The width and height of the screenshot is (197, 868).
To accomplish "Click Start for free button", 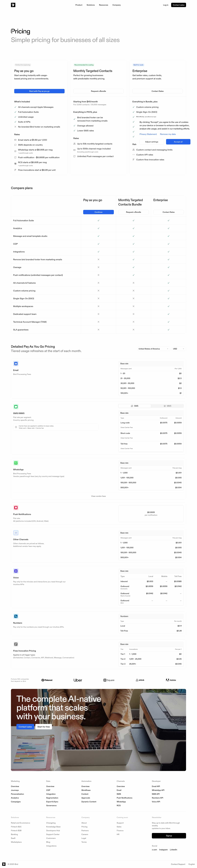I will tap(44, 727).
